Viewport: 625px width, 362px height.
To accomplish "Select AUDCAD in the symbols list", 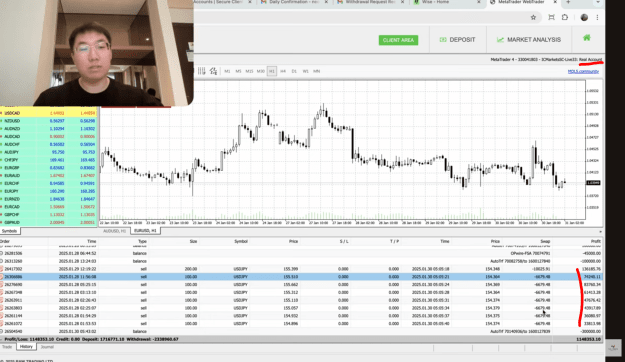I will coord(48,136).
